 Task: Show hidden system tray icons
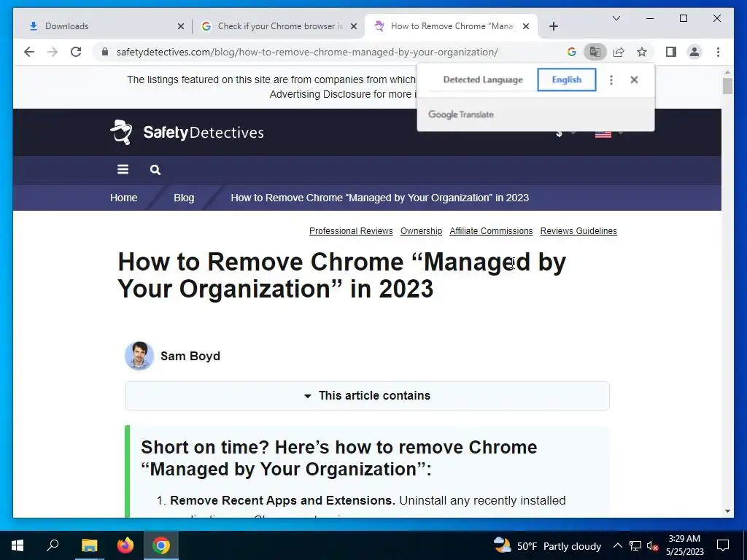617,545
